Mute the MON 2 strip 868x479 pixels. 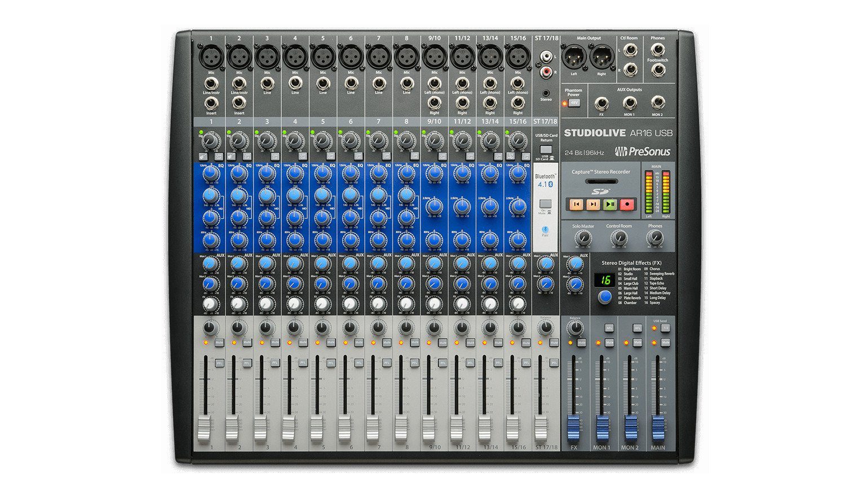click(637, 343)
